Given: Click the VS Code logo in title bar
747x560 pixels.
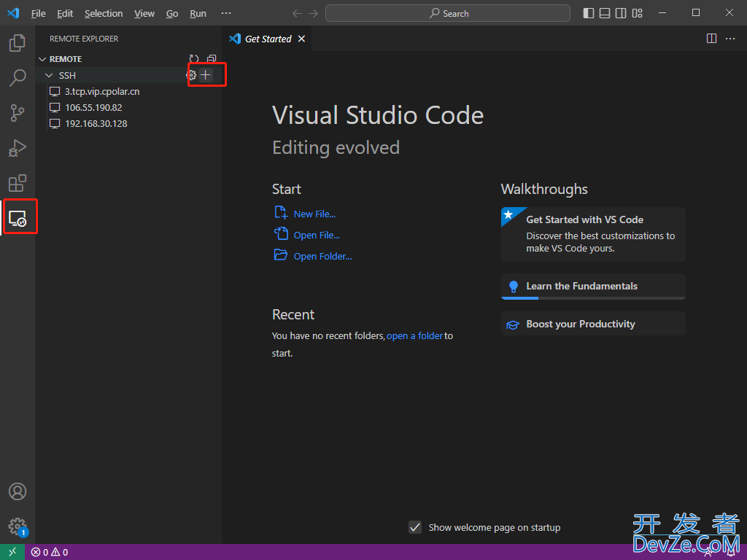Looking at the screenshot, I should tap(13, 13).
